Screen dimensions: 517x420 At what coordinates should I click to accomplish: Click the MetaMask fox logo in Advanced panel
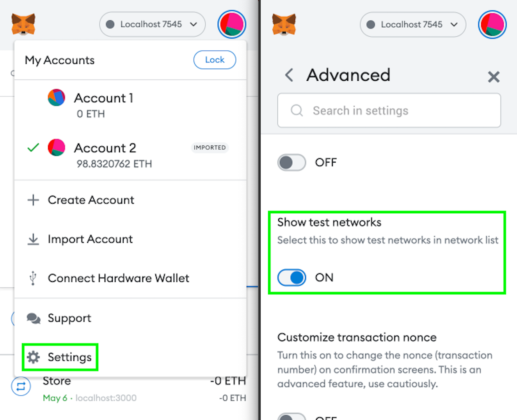[284, 24]
